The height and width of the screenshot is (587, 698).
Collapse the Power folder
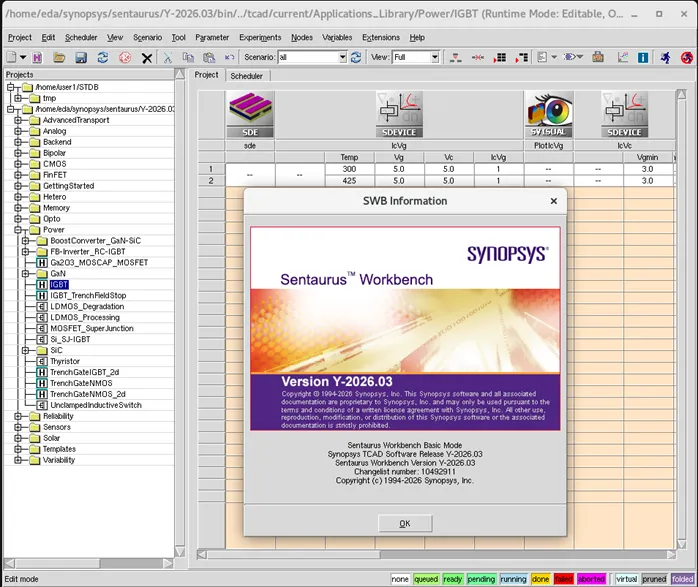[18, 230]
